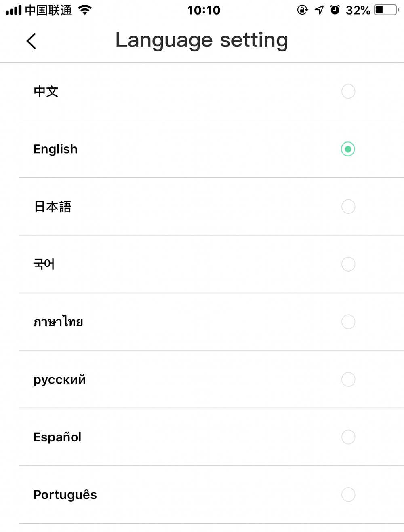Tap the location arrow status icon

(x=319, y=10)
